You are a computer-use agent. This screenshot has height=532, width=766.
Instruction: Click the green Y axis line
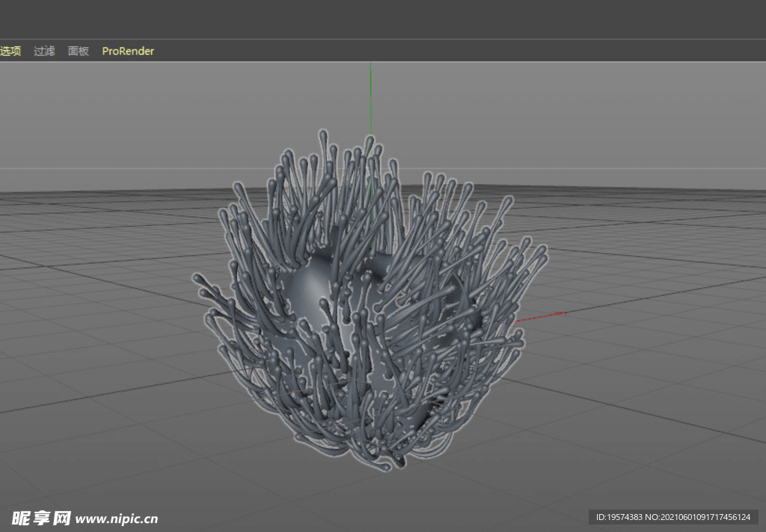coord(370,98)
